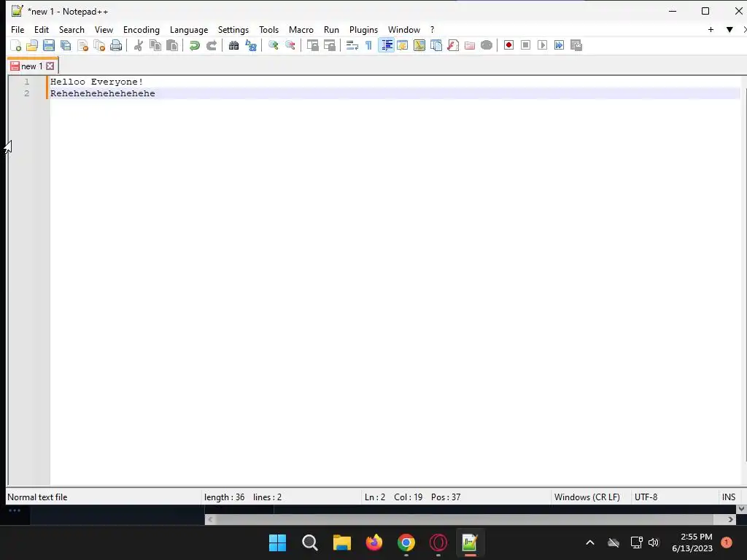747x560 pixels.
Task: Open the Search menu
Action: coord(71,29)
